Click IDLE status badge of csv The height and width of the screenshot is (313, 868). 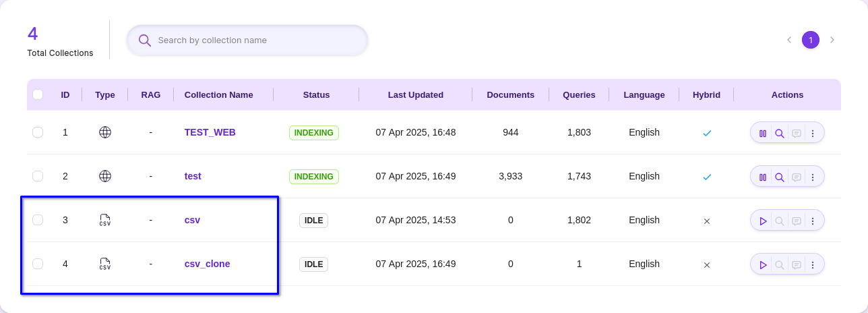[314, 221]
